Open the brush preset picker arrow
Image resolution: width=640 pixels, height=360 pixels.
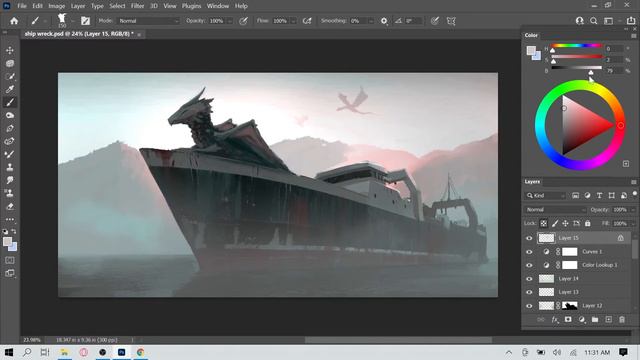point(72,21)
